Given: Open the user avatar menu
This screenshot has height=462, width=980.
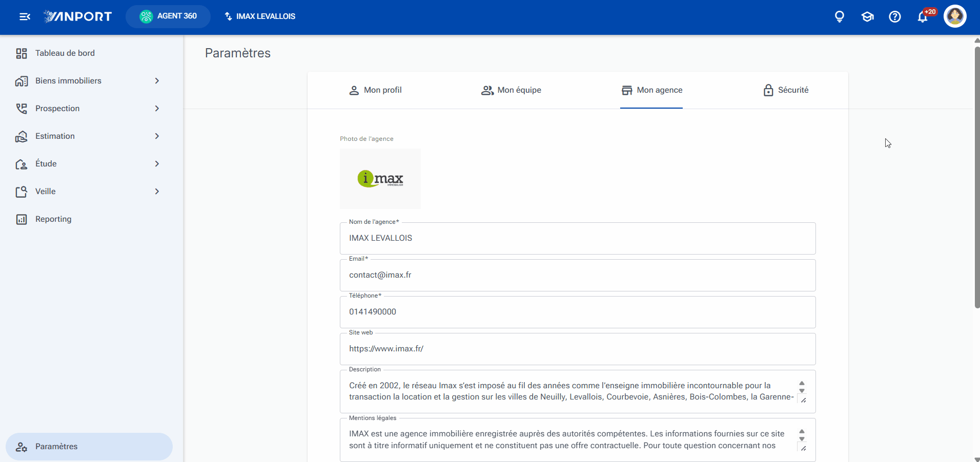Looking at the screenshot, I should (x=955, y=16).
